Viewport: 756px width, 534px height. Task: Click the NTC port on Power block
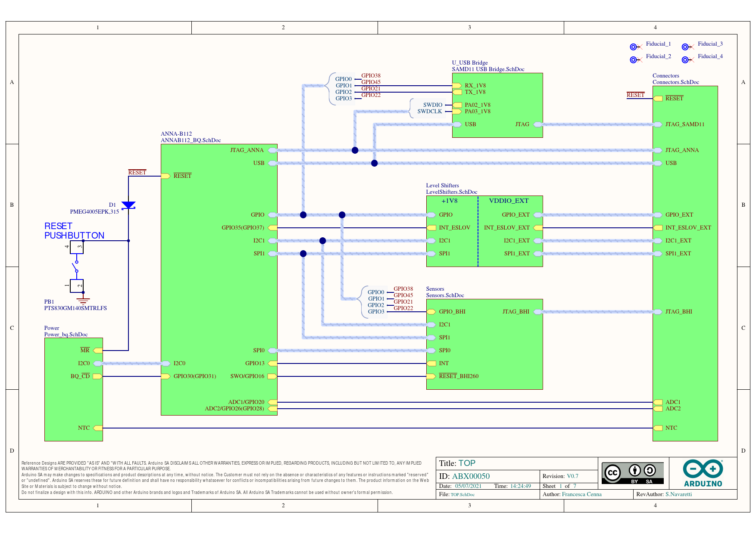pos(98,428)
